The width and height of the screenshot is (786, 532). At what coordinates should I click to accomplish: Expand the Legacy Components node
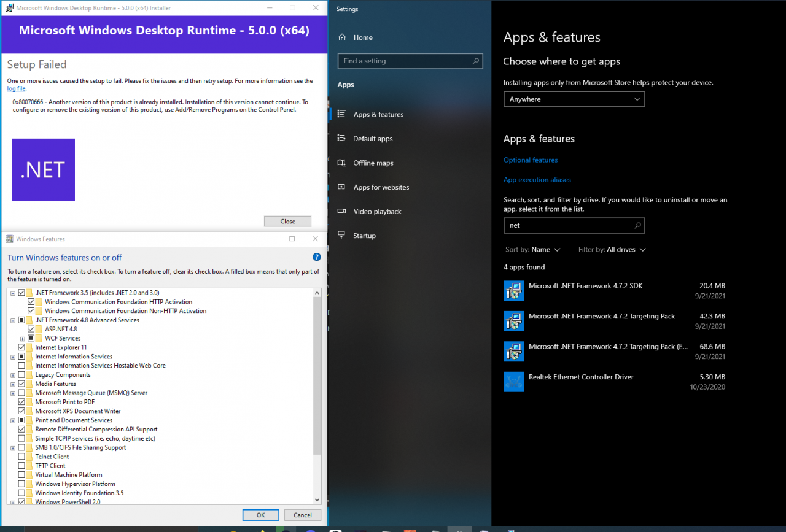pos(13,375)
